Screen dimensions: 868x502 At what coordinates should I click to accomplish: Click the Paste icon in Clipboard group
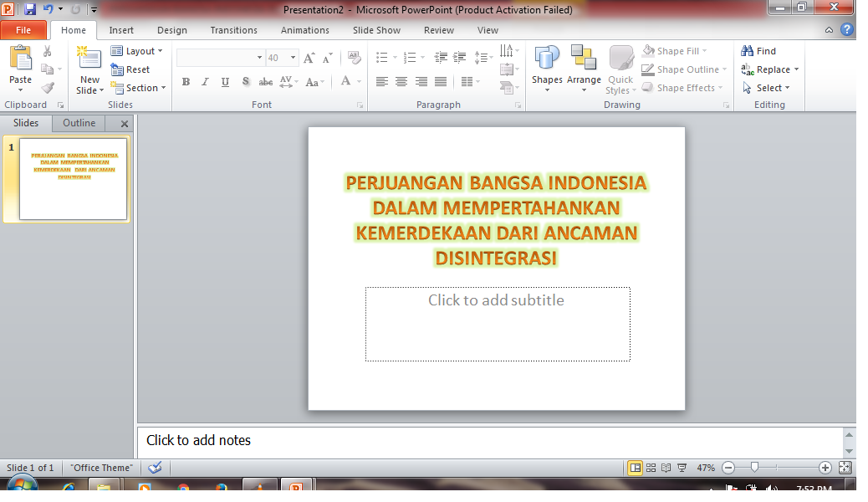[x=20, y=59]
